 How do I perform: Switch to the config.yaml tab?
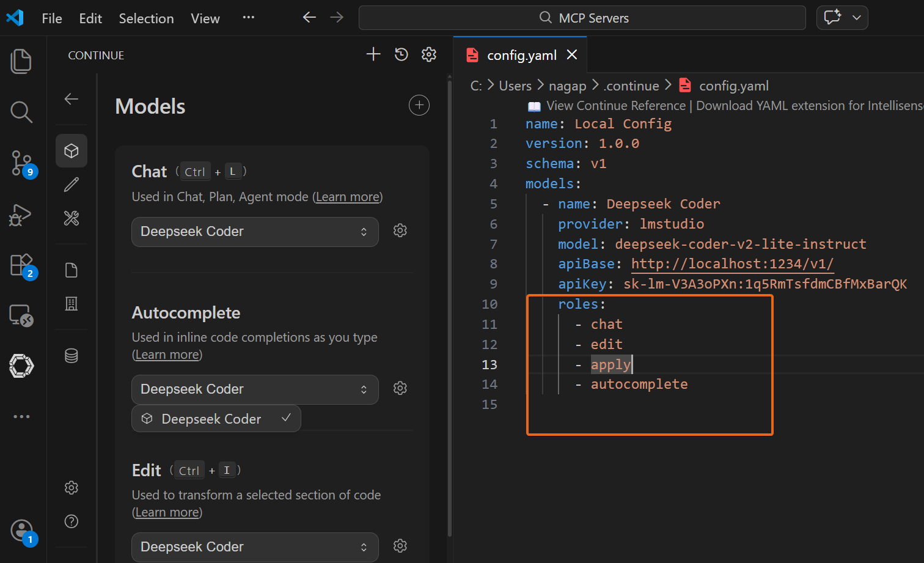click(x=521, y=55)
